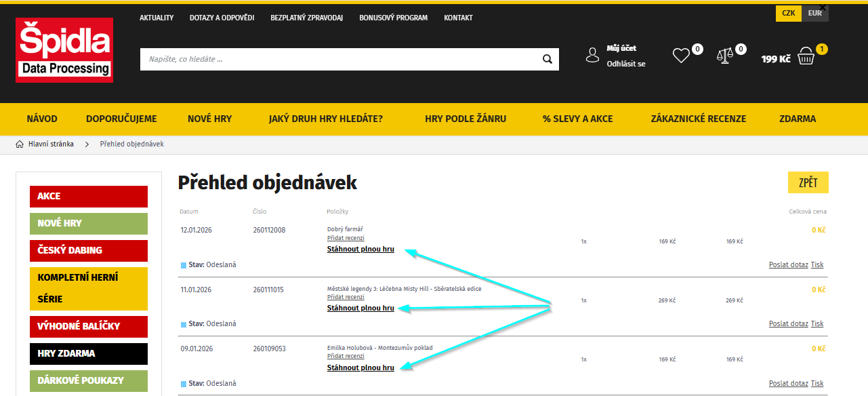Open the Nové hry navigation item
The height and width of the screenshot is (396, 868).
pos(209,119)
